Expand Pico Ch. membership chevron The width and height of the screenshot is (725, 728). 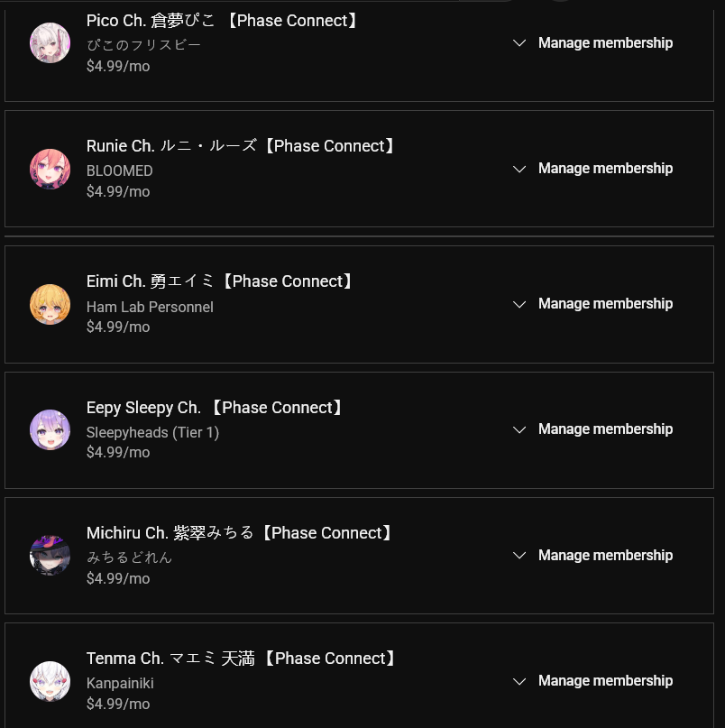[519, 43]
